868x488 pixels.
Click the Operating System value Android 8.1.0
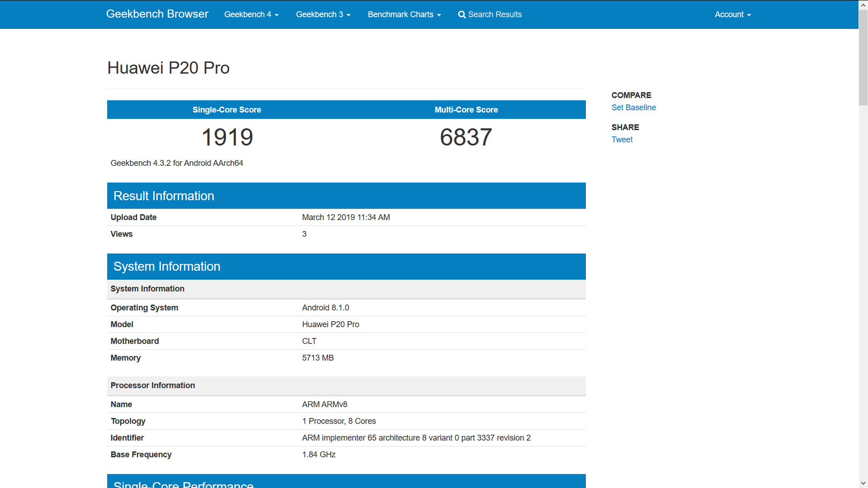point(325,308)
